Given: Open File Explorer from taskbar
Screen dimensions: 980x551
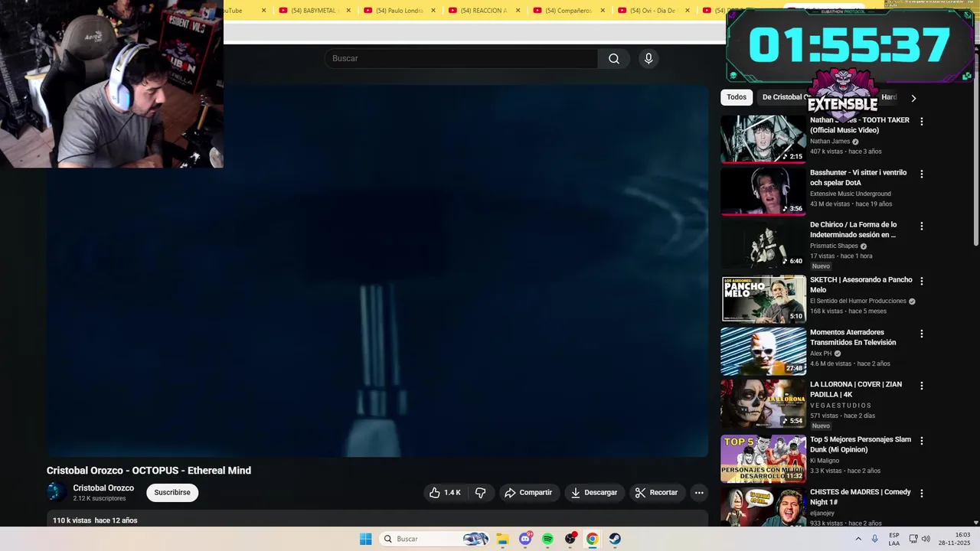Looking at the screenshot, I should click(x=502, y=539).
